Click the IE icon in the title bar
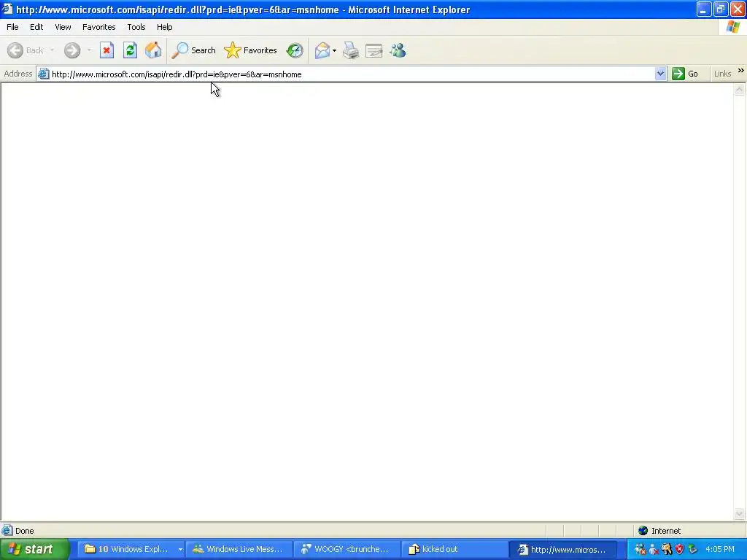The width and height of the screenshot is (747, 560). tap(7, 9)
